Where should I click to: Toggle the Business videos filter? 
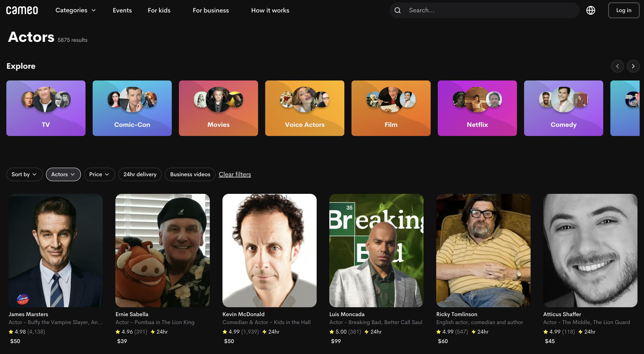[190, 174]
